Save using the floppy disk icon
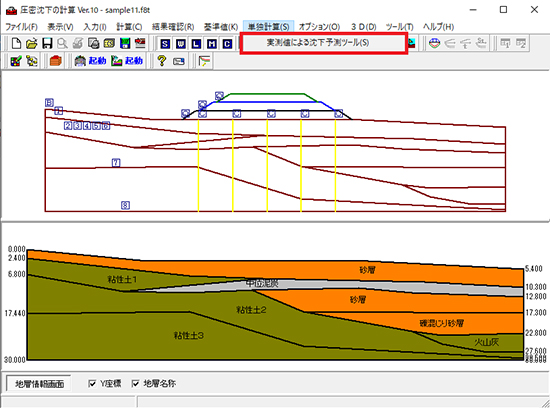The height and width of the screenshot is (408, 550). (x=47, y=44)
